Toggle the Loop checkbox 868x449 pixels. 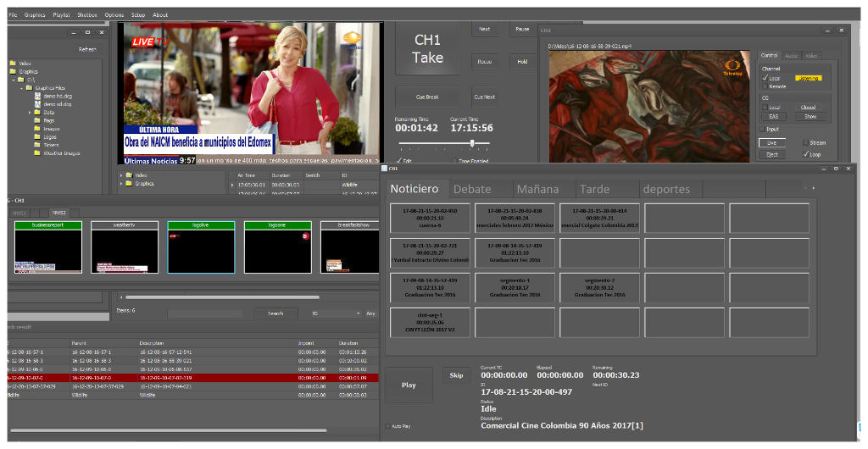tap(805, 154)
